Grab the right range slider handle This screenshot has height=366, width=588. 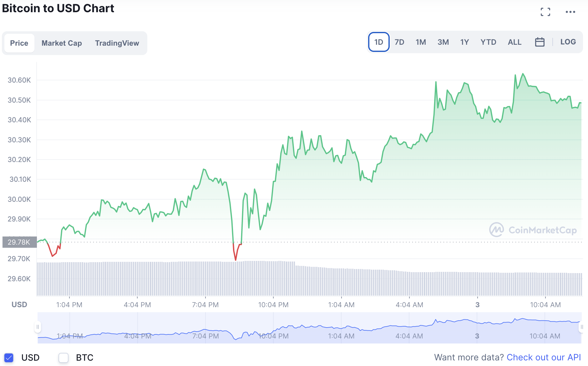pyautogui.click(x=581, y=327)
